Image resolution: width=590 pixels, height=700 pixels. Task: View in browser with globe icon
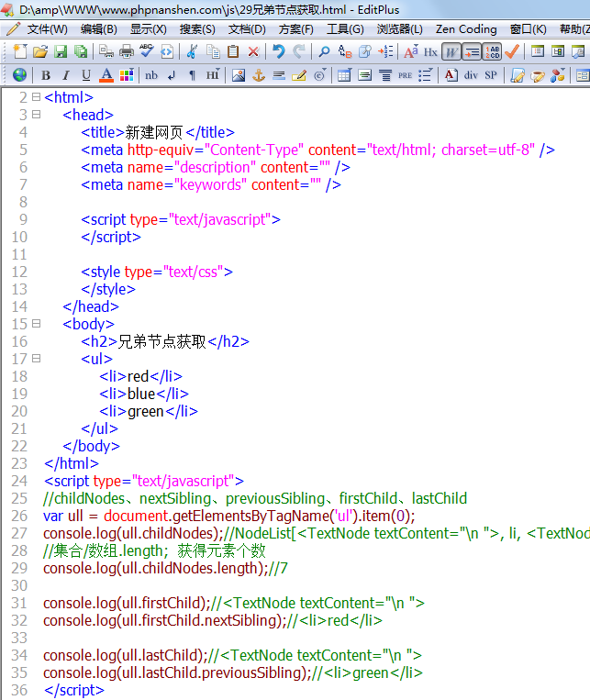tap(19, 75)
